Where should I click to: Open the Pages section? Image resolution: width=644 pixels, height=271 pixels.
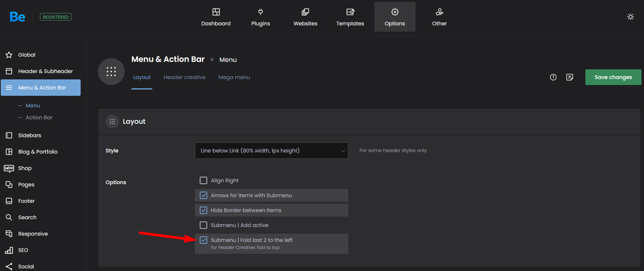point(26,185)
